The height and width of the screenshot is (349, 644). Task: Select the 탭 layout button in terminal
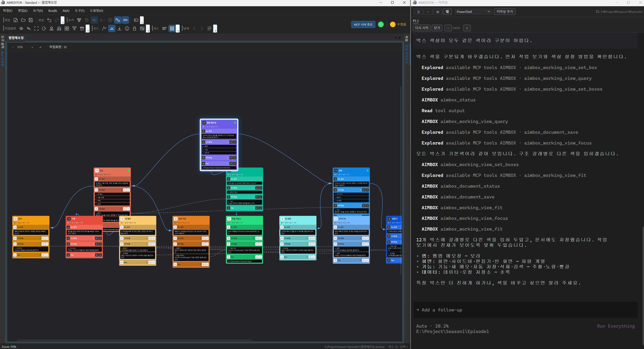pos(447,11)
